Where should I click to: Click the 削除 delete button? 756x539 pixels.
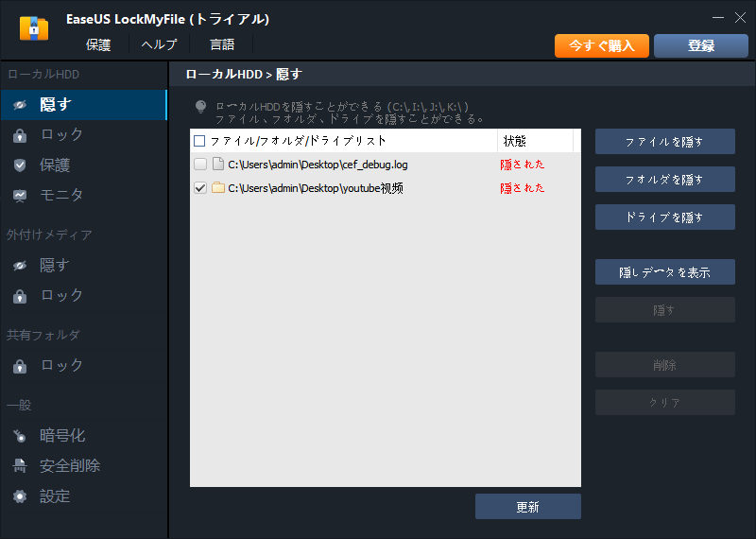click(665, 365)
